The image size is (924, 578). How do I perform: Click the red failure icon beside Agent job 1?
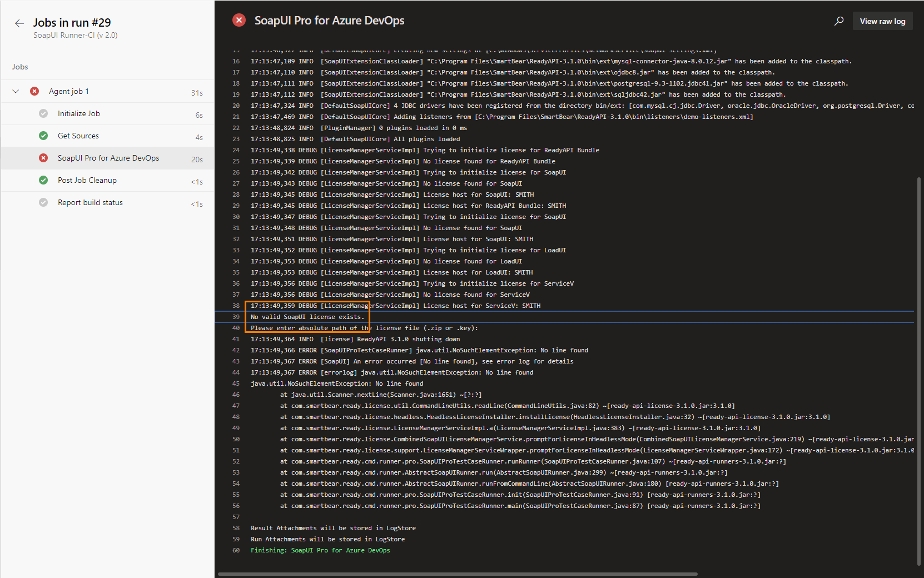34,91
